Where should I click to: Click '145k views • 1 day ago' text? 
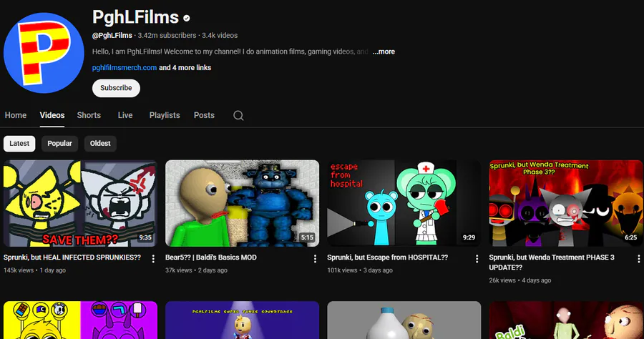(34, 270)
